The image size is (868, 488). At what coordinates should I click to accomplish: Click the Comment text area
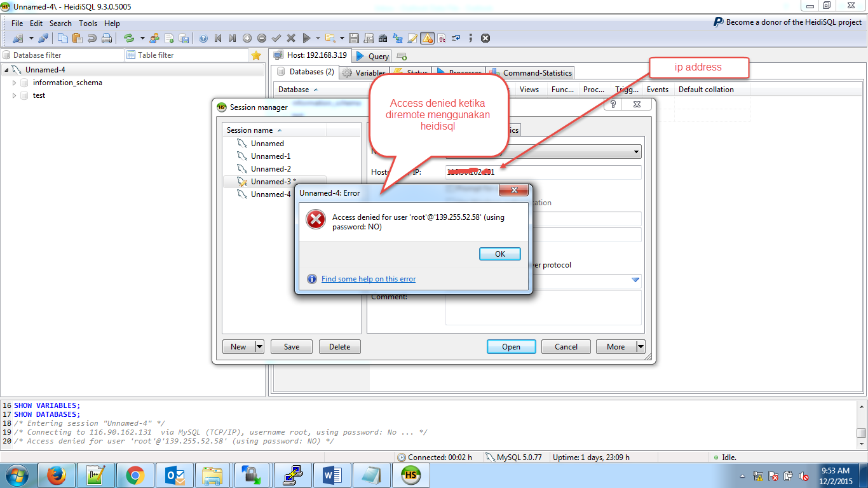pyautogui.click(x=543, y=308)
